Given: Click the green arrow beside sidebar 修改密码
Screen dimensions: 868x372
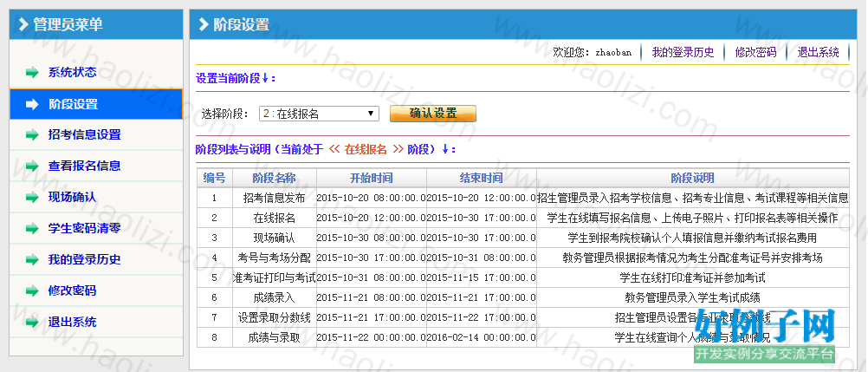Looking at the screenshot, I should (x=32, y=290).
